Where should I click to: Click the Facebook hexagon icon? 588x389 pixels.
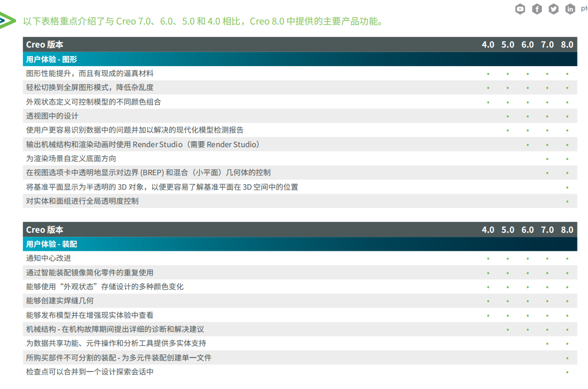[x=537, y=9]
